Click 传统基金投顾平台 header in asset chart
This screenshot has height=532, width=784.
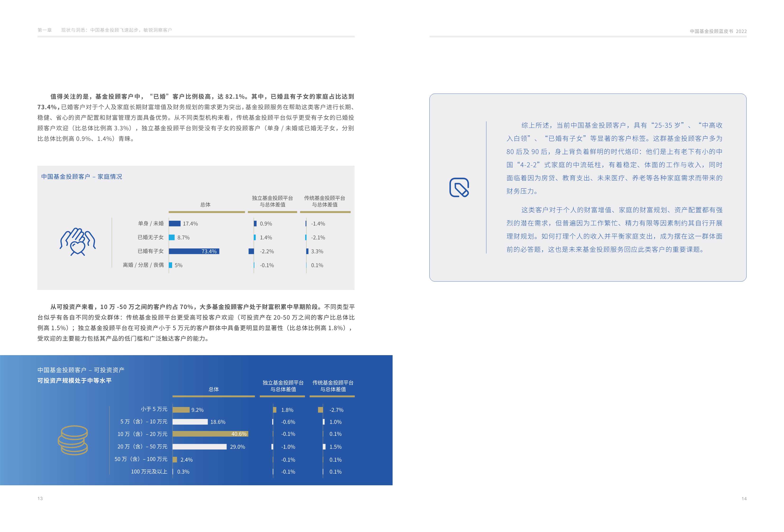coord(333,386)
